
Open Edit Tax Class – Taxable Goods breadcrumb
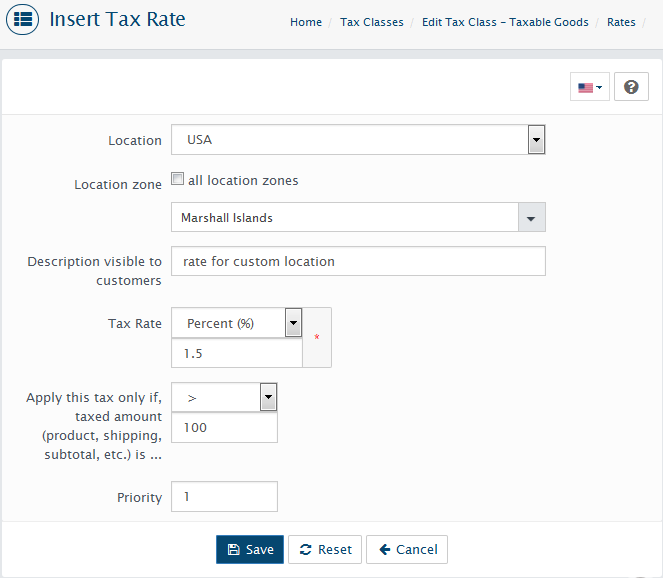pyautogui.click(x=505, y=22)
